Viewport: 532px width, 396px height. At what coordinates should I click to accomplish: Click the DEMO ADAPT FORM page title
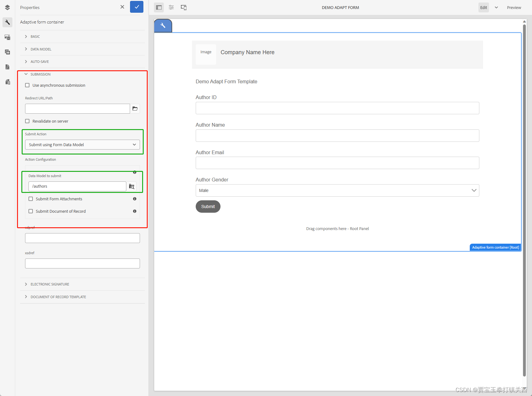340,7
